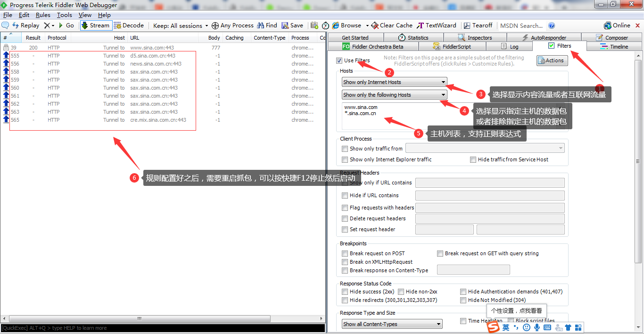Open the View menu
Viewport: 644px width, 334px height.
click(85, 15)
